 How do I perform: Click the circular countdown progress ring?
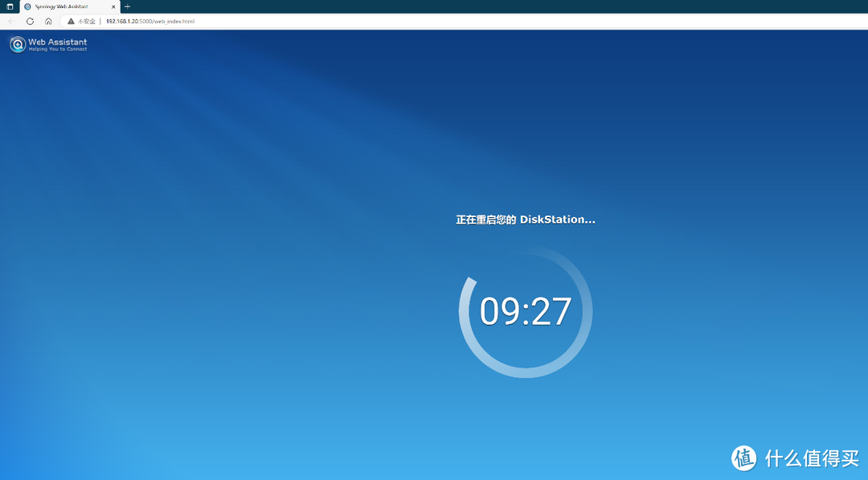click(x=526, y=312)
